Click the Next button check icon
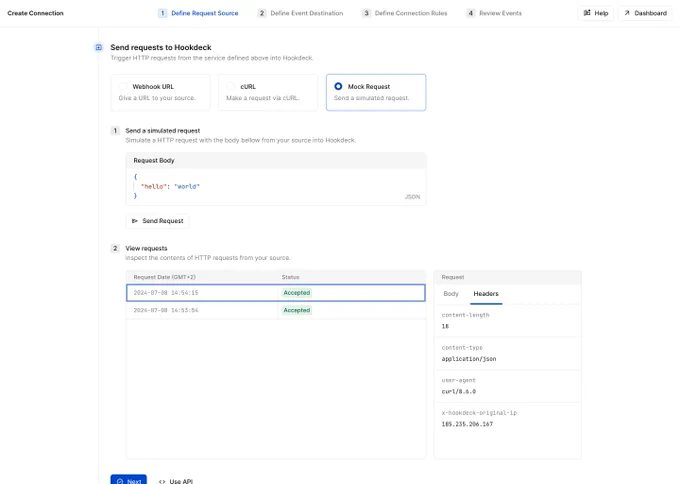The image size is (680, 484). tap(120, 481)
